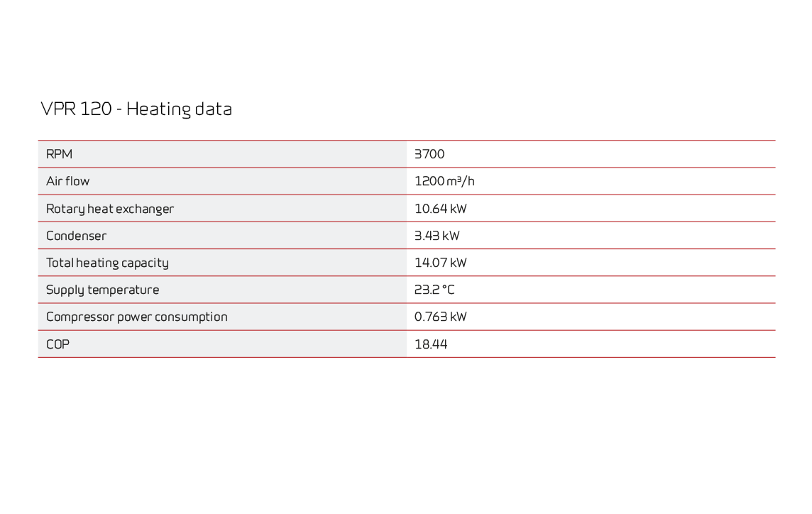The image size is (812, 514).
Task: Select the "COP" row label
Action: point(57,344)
